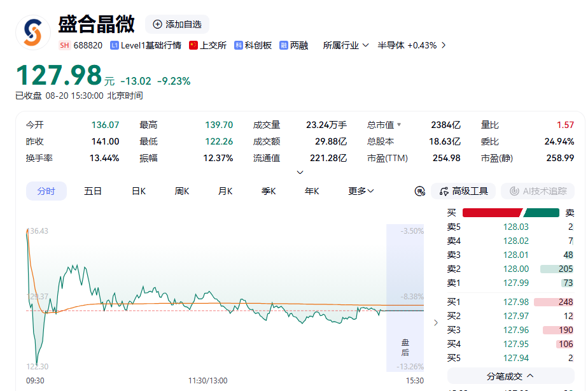This screenshot has width=588, height=391.
Task: Click the plus icon in 添加自选
Action: (158, 24)
